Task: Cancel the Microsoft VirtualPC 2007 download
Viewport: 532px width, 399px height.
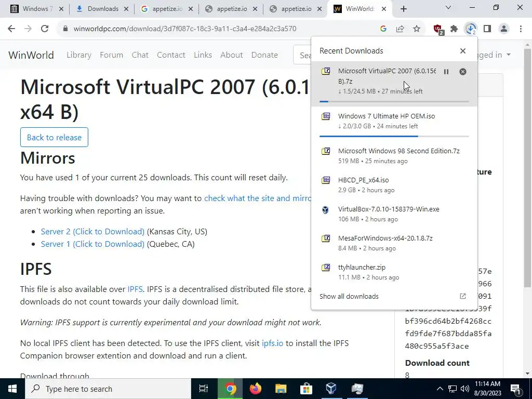Action: [x=463, y=72]
